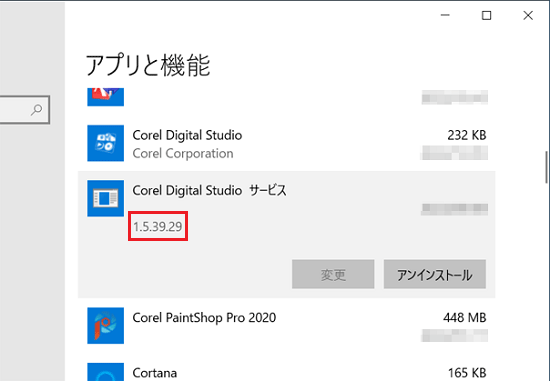
Task: Click the Corel PaintShop Pro 2020 icon
Action: click(106, 326)
